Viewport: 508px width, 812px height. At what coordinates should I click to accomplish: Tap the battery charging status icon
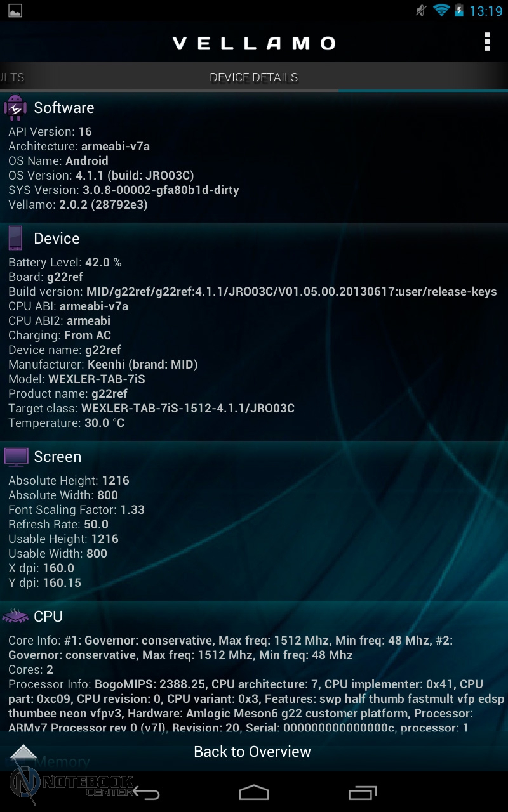458,11
